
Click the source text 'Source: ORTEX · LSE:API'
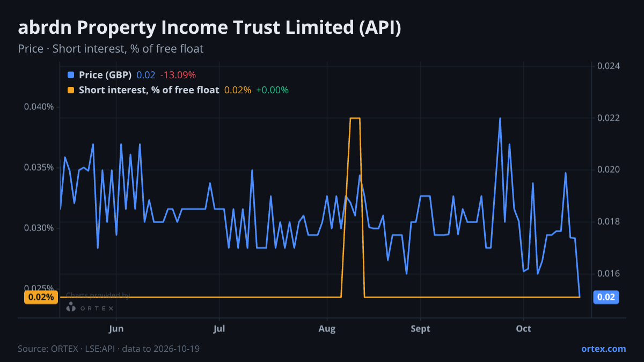point(67,349)
